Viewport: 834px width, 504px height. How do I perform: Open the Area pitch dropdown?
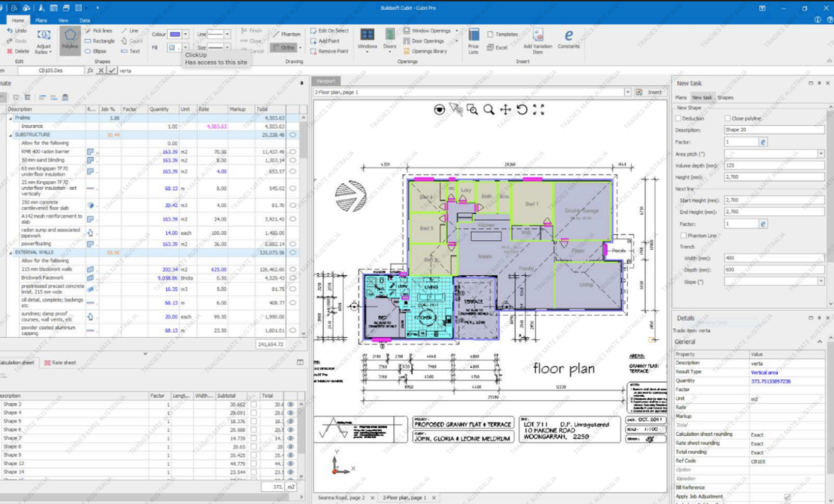tap(820, 154)
